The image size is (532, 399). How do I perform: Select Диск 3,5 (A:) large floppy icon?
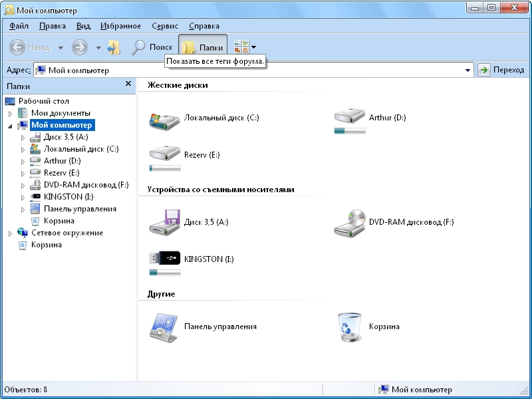tap(164, 222)
